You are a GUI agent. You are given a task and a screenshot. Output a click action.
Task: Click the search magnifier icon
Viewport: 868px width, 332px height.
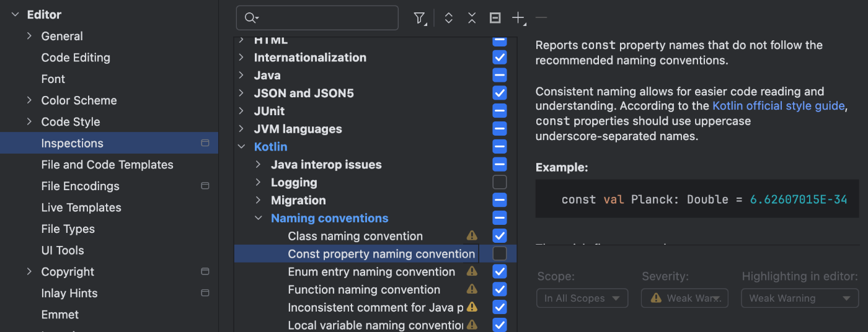[x=251, y=18]
